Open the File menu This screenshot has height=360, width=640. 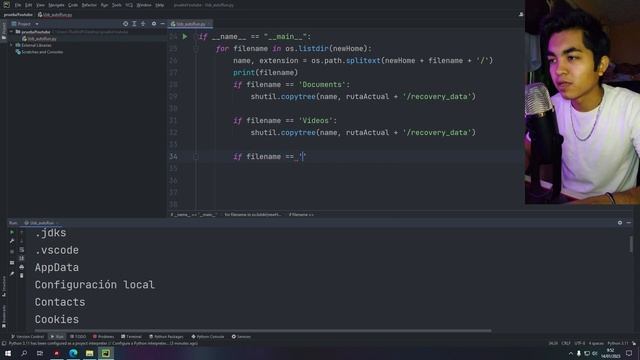(18, 5)
